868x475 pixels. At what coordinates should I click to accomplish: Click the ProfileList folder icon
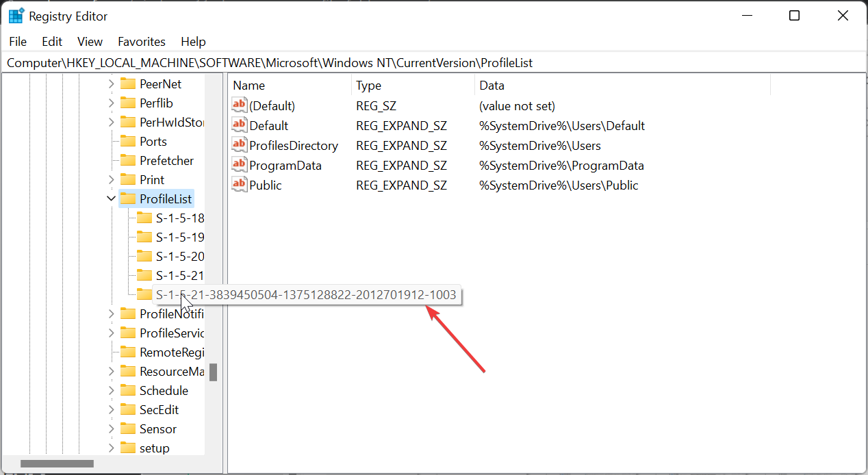click(127, 198)
